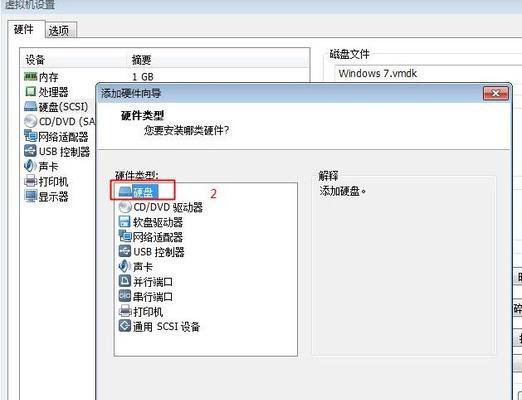
Task: Click the 硬盘(SCSI) disk icon in device list
Action: [30, 106]
